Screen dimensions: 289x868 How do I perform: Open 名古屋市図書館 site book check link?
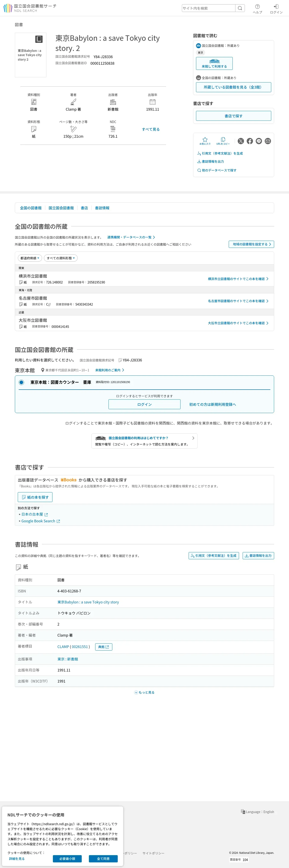point(238,301)
